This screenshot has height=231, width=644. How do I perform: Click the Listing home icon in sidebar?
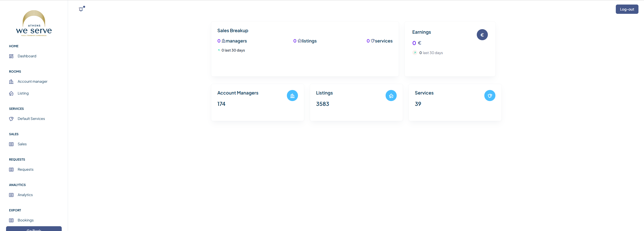click(11, 93)
